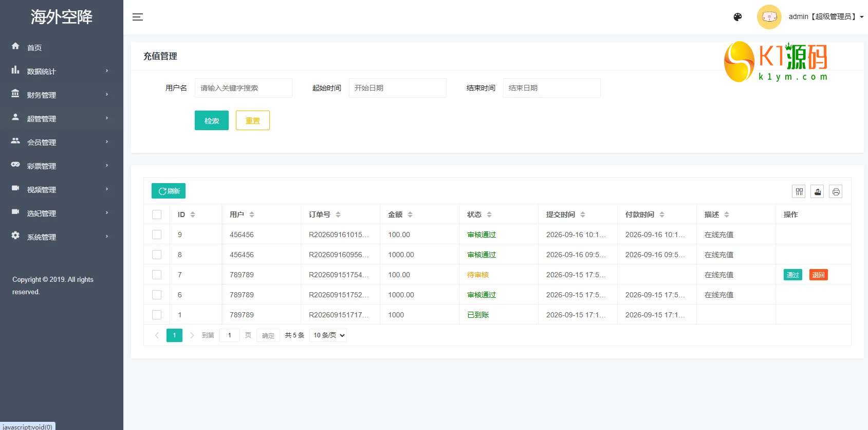Open the admin 超级管理员 user dropdown

click(826, 17)
